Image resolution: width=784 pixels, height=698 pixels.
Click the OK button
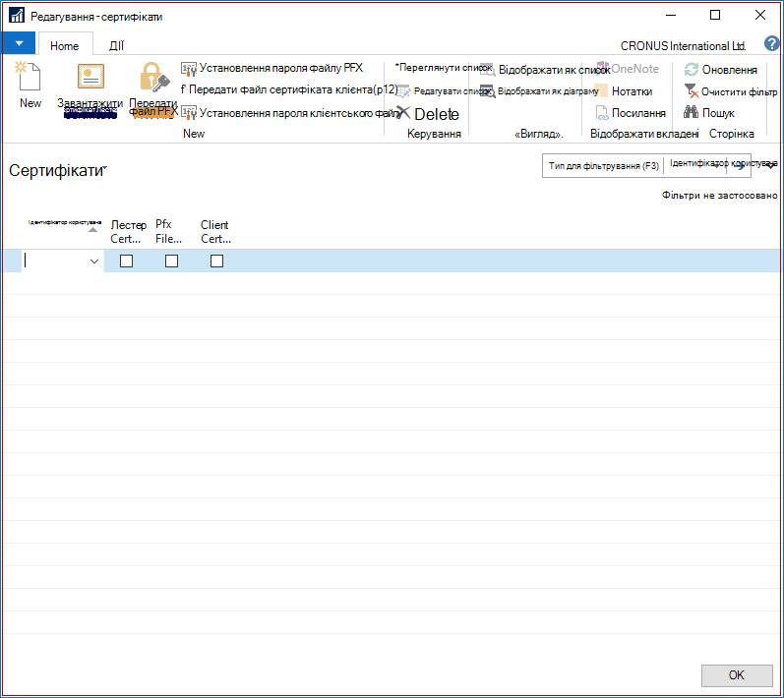click(737, 675)
